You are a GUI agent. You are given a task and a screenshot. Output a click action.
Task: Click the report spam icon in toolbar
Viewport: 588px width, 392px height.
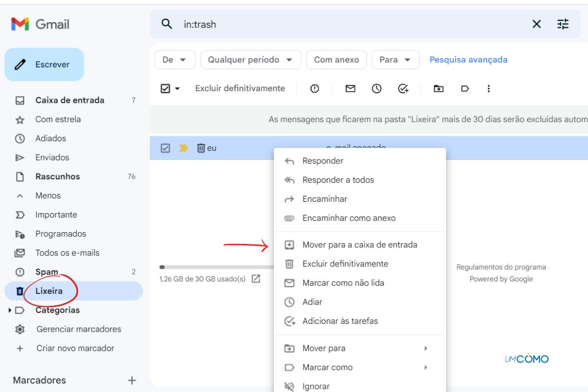[x=314, y=89]
